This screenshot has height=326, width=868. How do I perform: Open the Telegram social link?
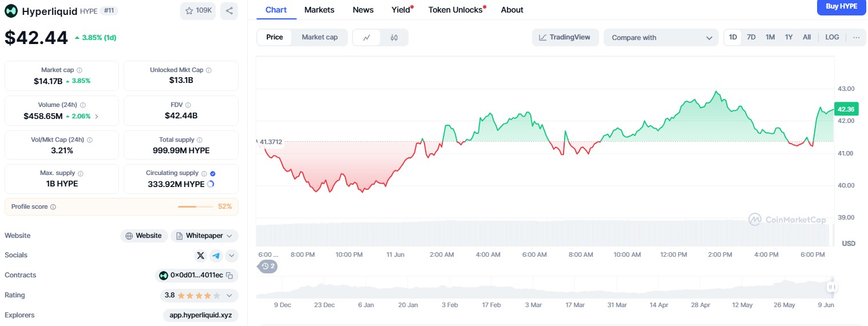point(216,256)
